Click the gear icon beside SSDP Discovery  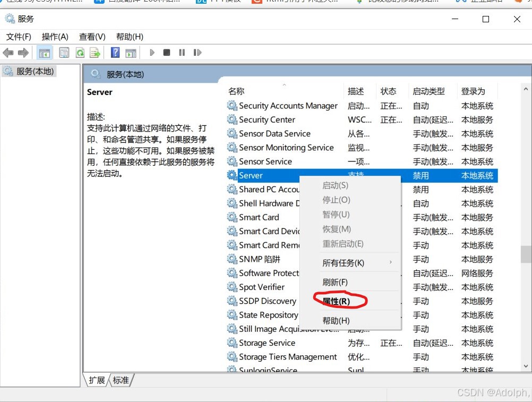click(232, 301)
